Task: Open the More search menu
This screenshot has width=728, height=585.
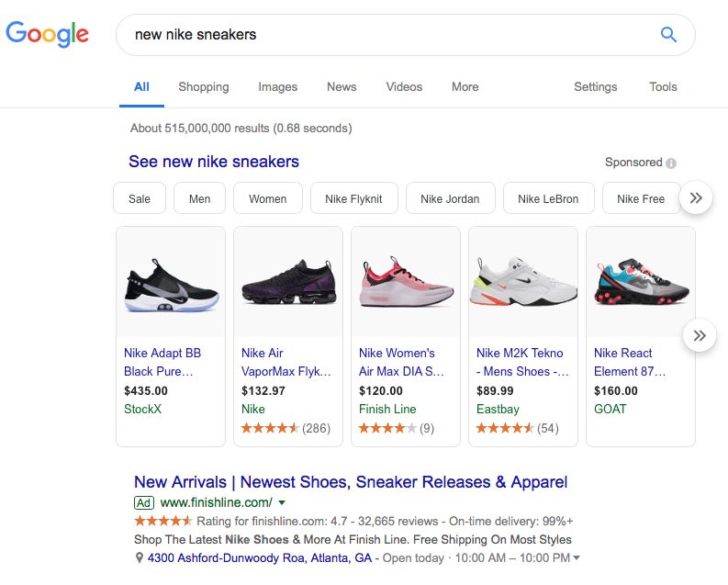Action: point(465,87)
